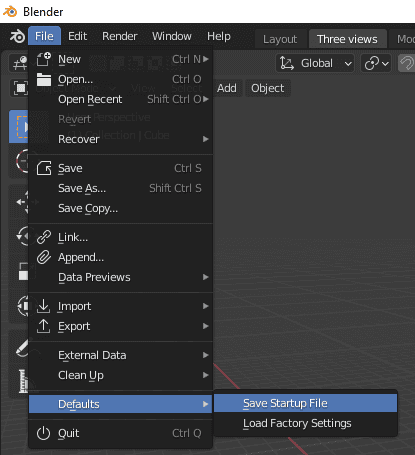The height and width of the screenshot is (455, 415).
Task: Activate the Transform tool
Action: [22, 306]
